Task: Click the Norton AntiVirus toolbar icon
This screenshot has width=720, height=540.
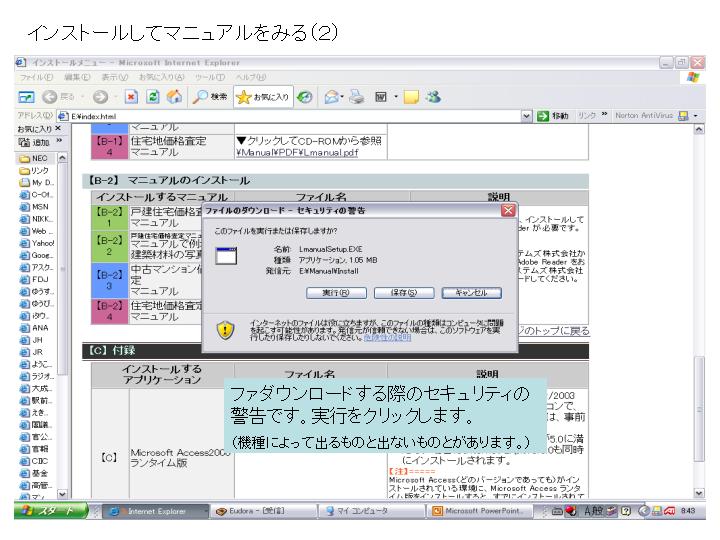Action: 684,116
